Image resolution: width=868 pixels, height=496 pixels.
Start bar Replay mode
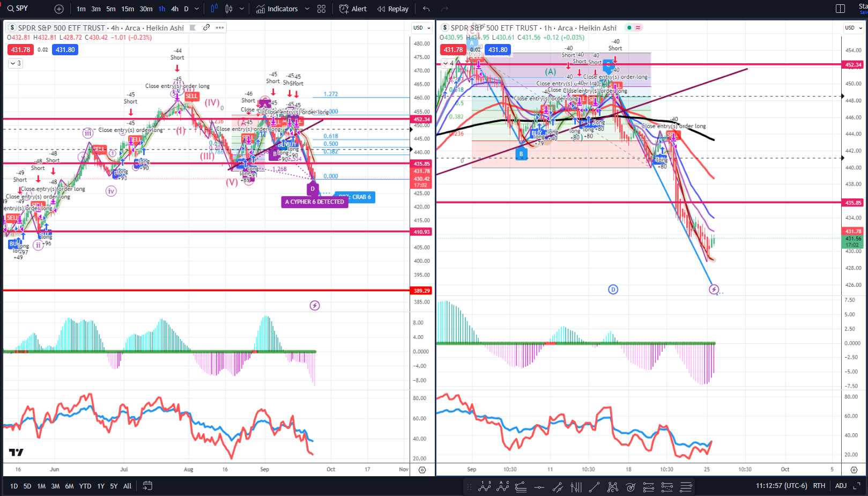(393, 9)
